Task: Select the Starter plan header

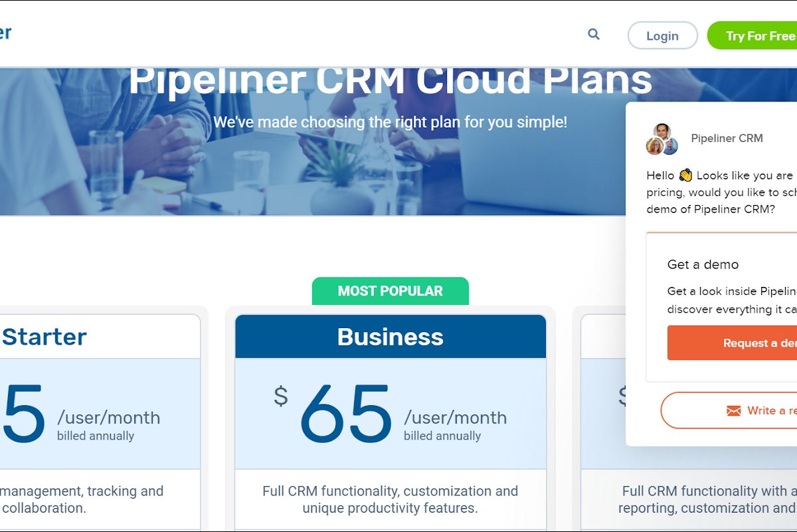Action: (44, 337)
